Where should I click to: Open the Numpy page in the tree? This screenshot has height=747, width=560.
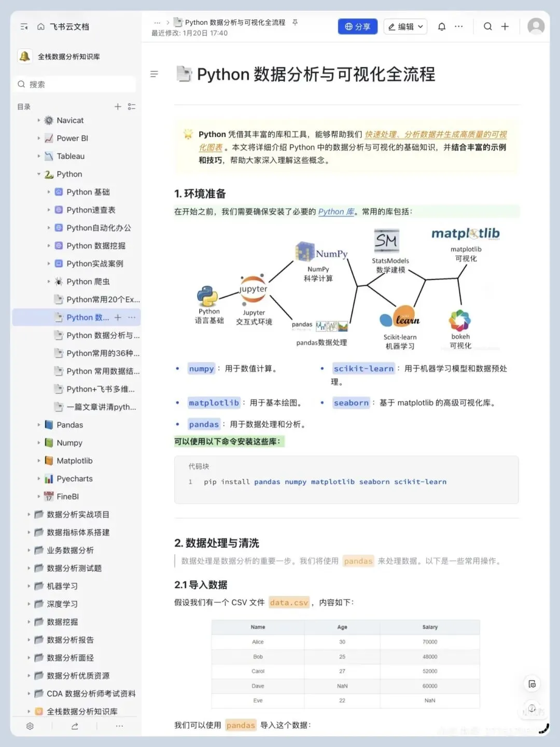pos(69,443)
